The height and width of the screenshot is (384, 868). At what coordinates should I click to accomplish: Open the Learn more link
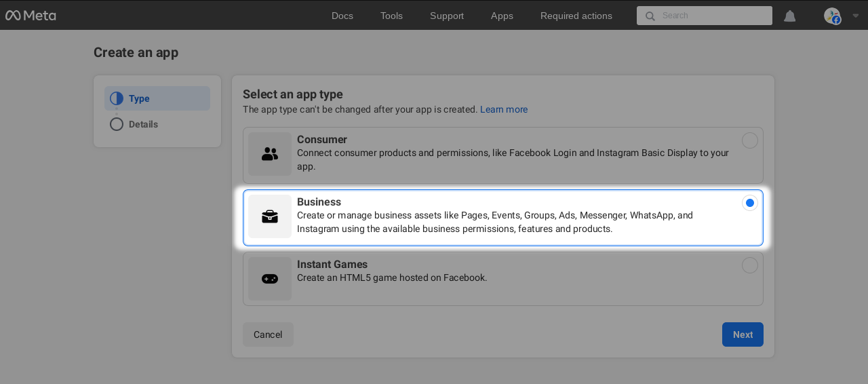coord(504,109)
